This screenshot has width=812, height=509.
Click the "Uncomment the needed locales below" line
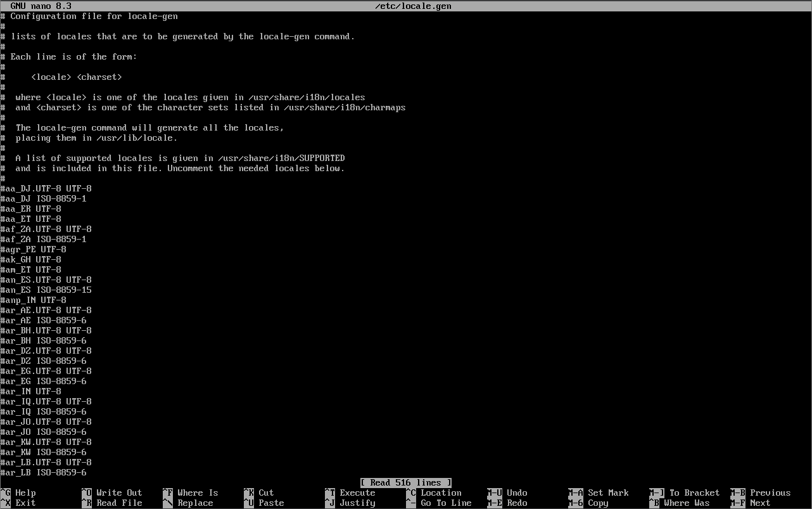click(172, 168)
